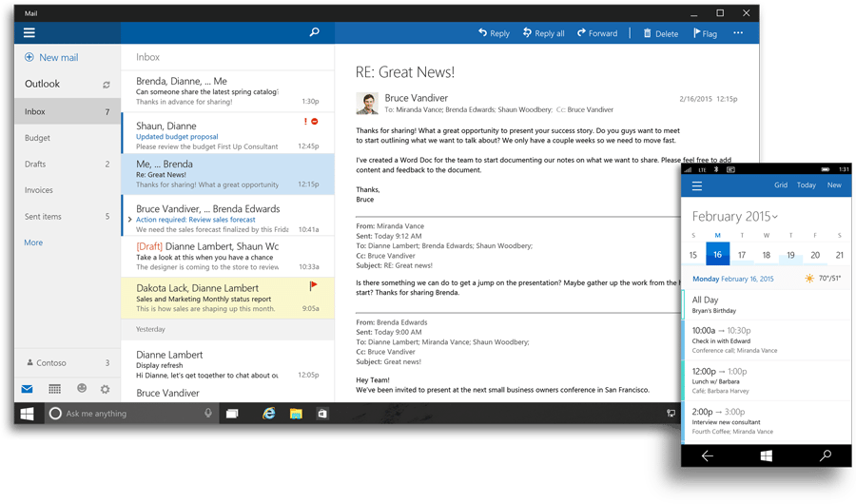The image size is (856, 504).
Task: Open Internet Explorer from taskbar
Action: (x=269, y=414)
